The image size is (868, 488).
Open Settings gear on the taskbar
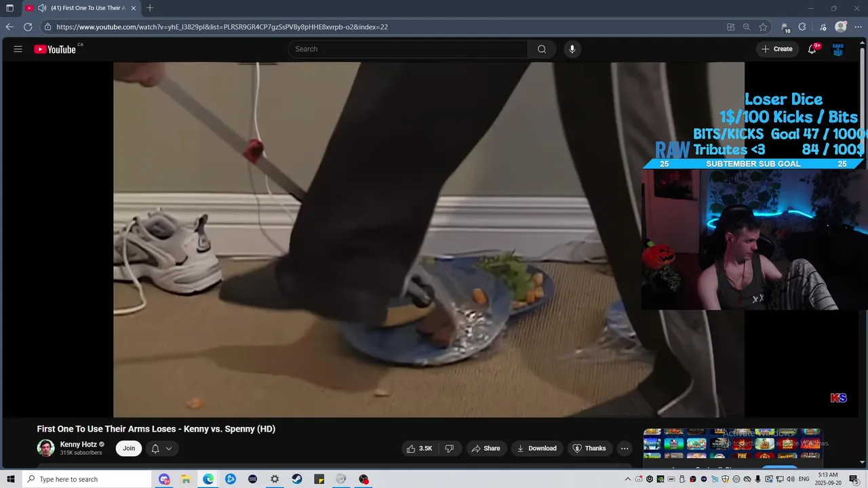pos(275,479)
